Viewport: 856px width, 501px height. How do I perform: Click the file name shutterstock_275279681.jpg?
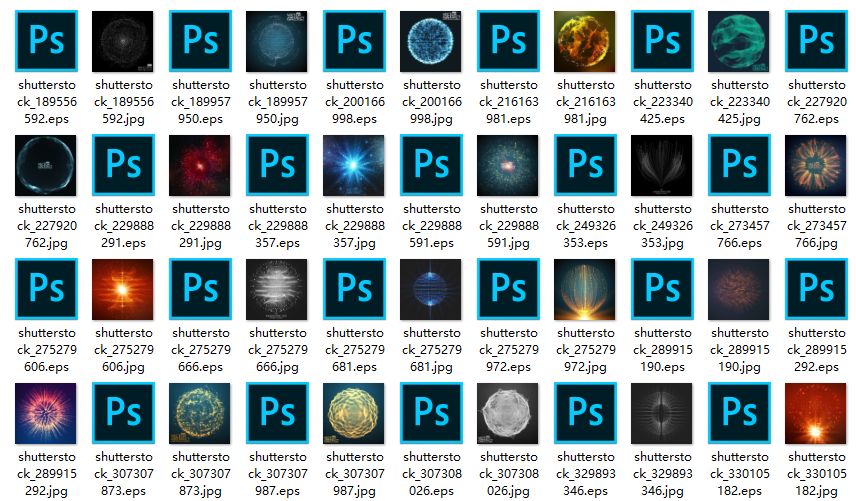[431, 350]
